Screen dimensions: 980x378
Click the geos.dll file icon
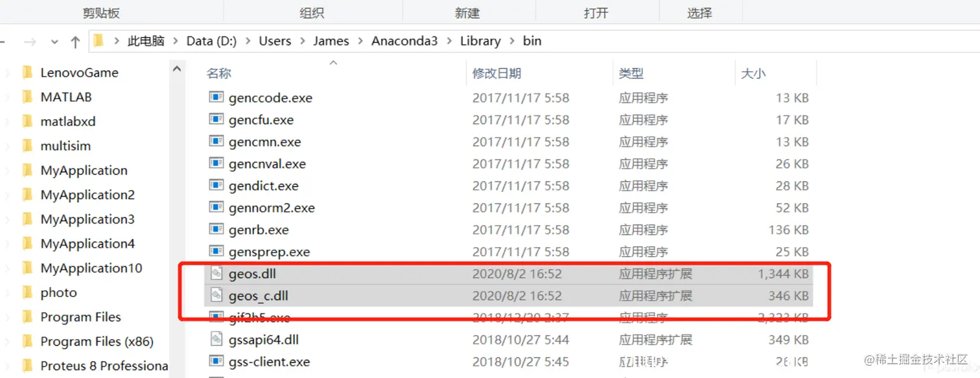pos(216,274)
